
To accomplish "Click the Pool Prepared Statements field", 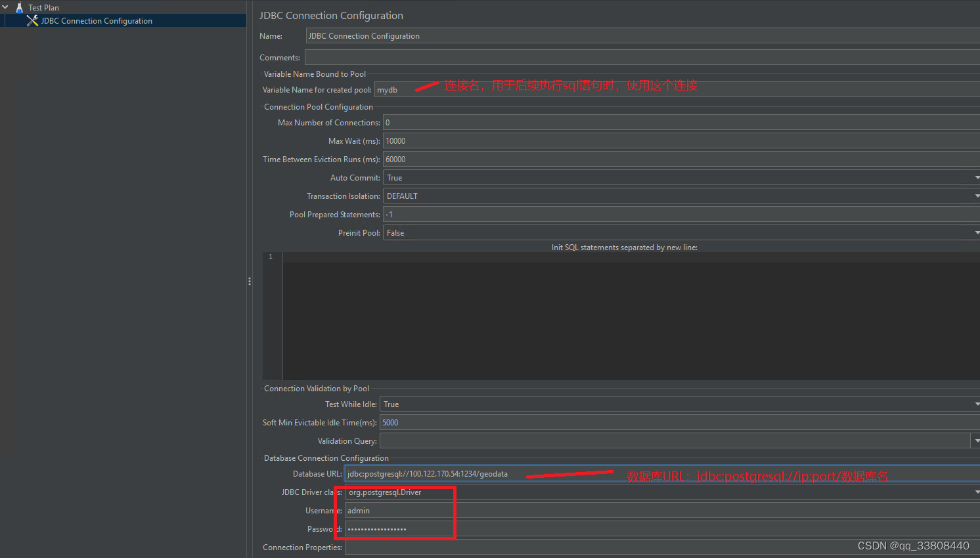I will (x=681, y=215).
